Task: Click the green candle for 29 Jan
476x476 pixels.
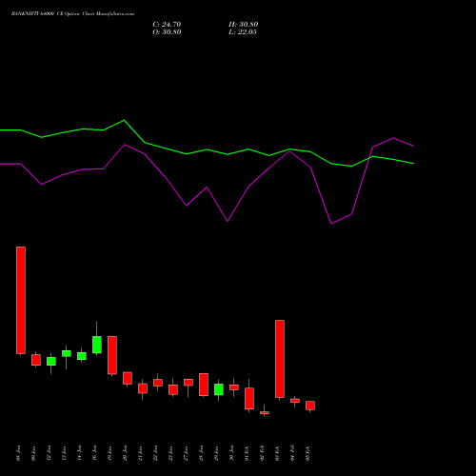Action: click(x=219, y=389)
